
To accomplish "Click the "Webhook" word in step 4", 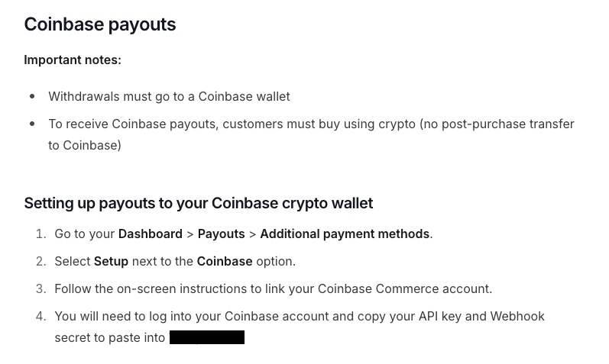I will 517,316.
